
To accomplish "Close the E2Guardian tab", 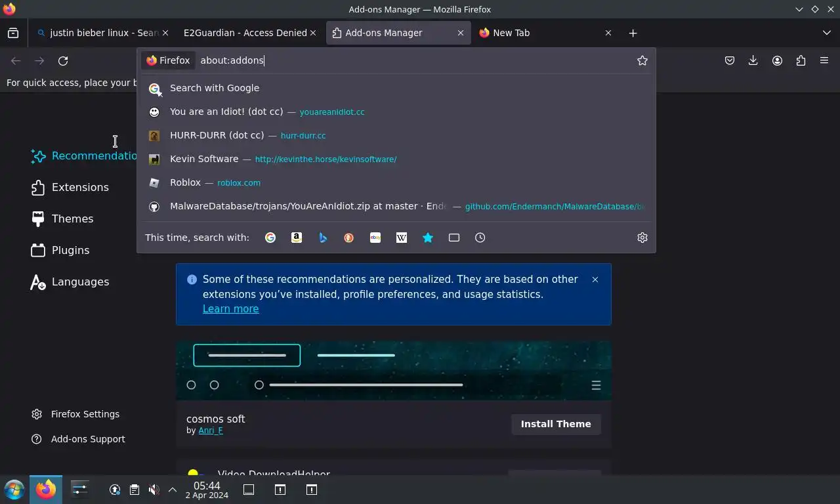I will click(x=313, y=33).
